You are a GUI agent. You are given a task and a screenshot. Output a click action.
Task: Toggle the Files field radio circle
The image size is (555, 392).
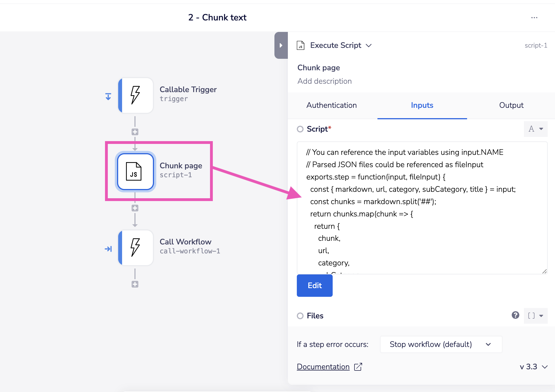[300, 316]
